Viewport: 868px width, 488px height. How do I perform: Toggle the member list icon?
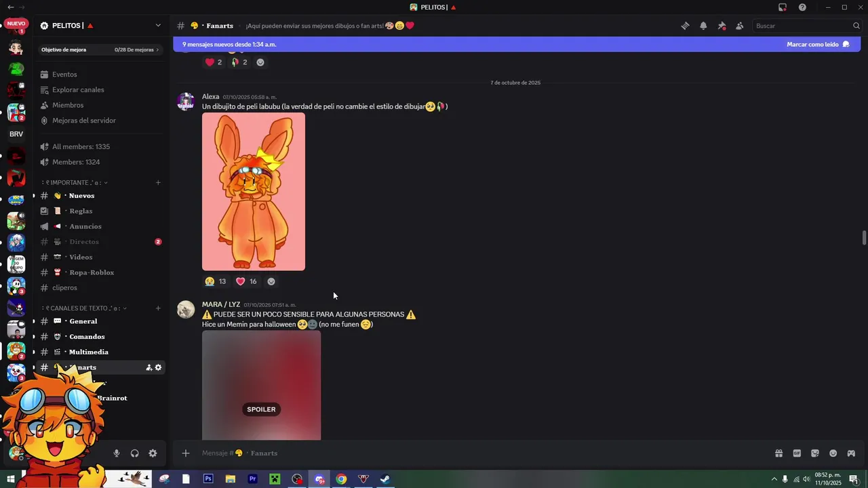[x=739, y=26]
